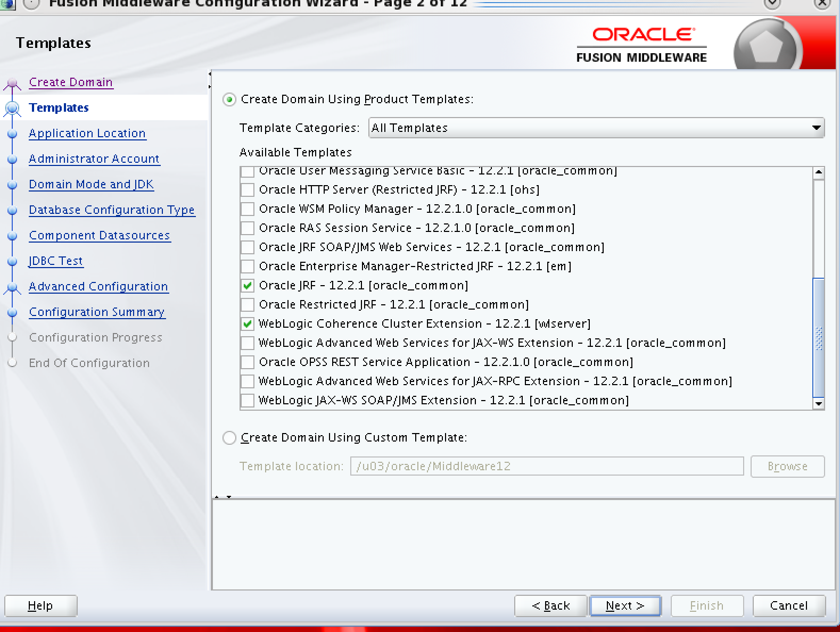Click the JDBC Test step bullet icon
Screen dimensions: 840x632
[x=12, y=262]
